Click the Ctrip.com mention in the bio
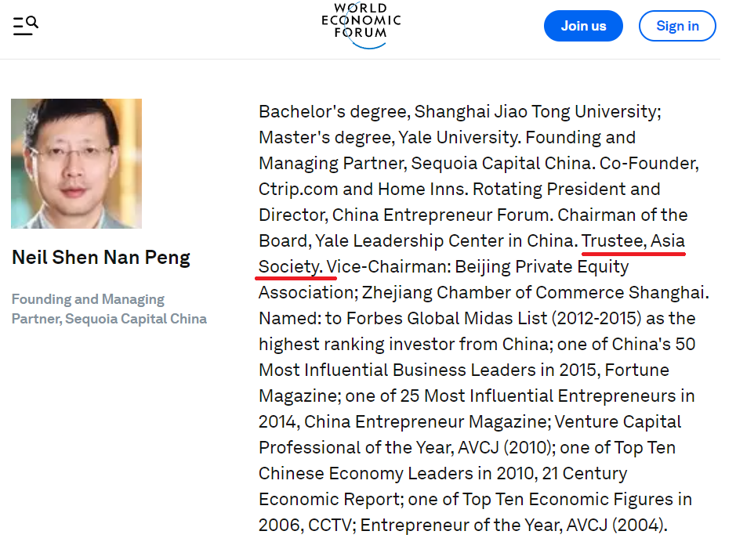 coord(298,189)
